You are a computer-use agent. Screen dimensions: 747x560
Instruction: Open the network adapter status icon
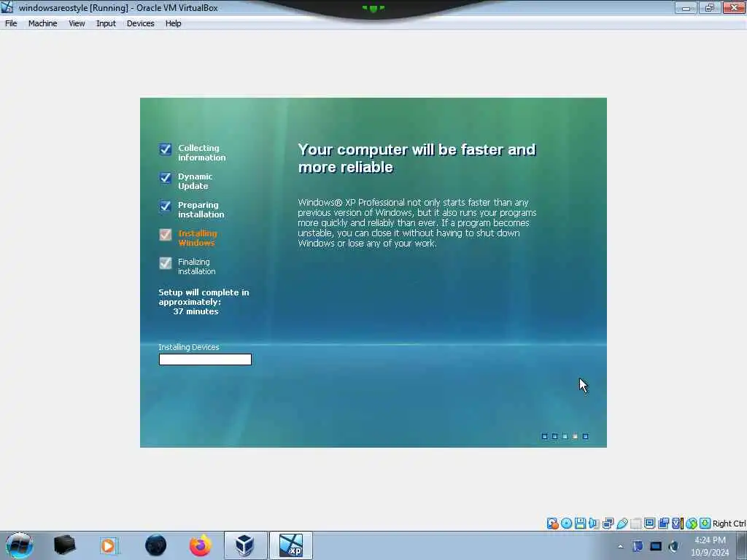point(608,524)
